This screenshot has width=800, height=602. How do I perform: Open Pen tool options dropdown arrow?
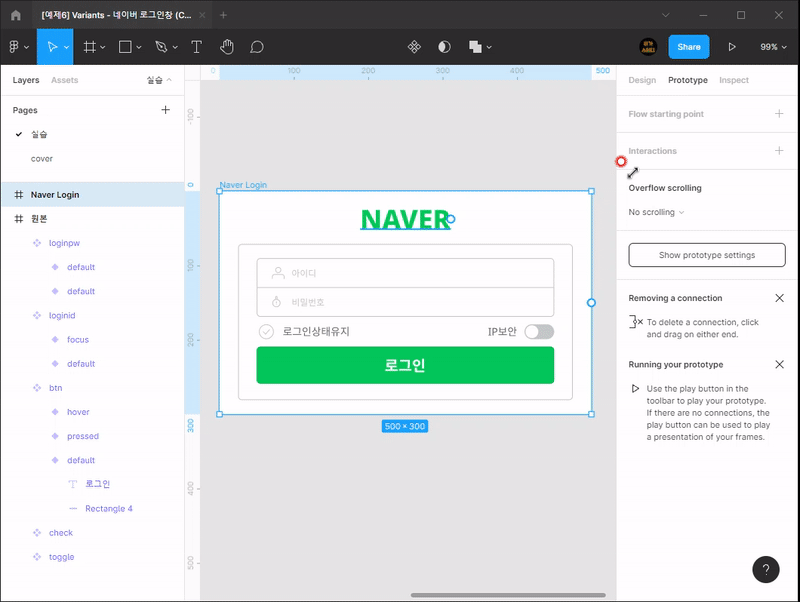175,47
